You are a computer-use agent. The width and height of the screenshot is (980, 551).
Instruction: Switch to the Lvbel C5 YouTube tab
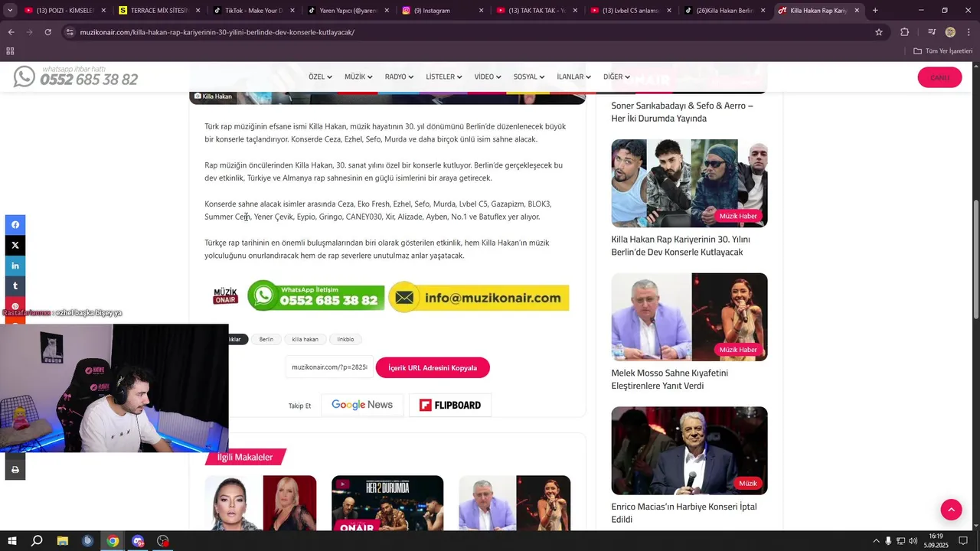pyautogui.click(x=629, y=11)
